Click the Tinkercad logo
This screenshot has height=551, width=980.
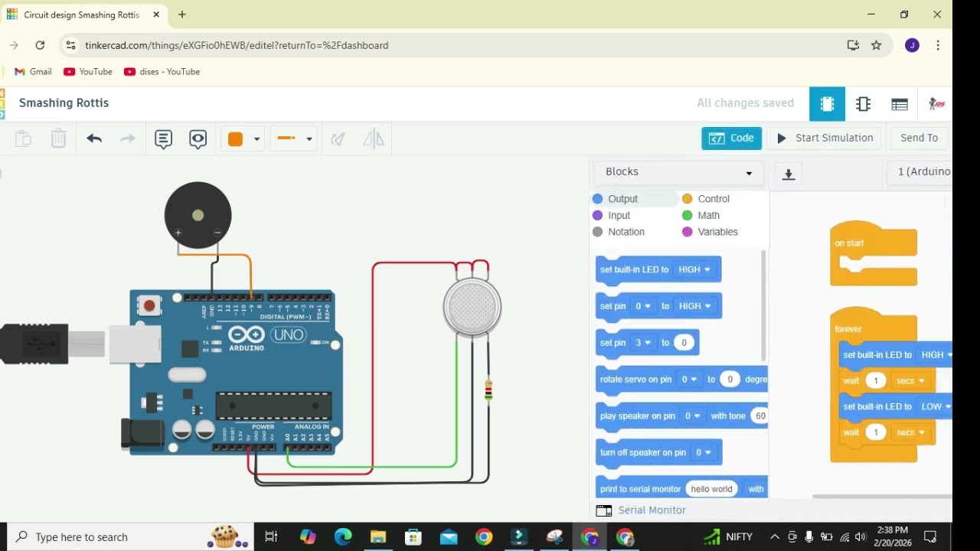(x=2, y=104)
